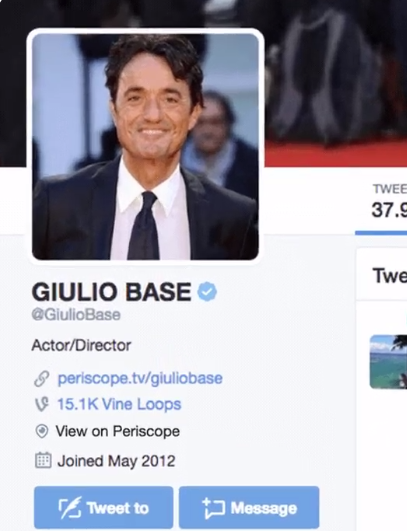407x531 pixels.
Task: Click the header banner image
Action: click(335, 83)
